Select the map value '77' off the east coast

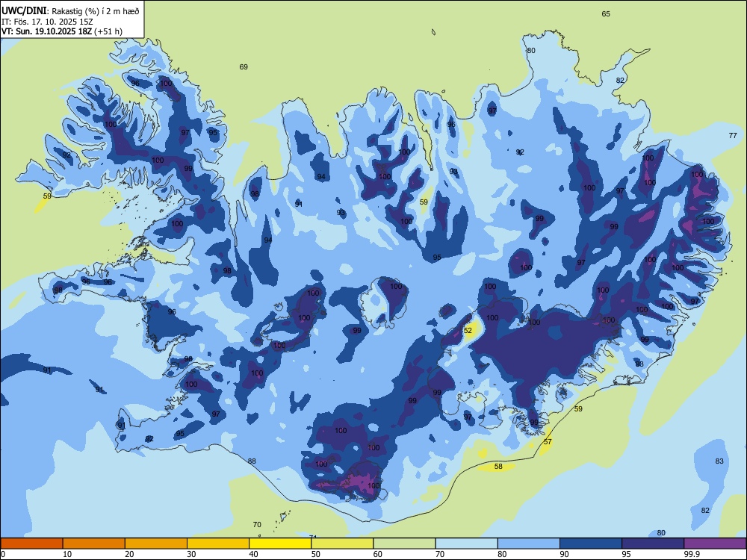tap(733, 136)
